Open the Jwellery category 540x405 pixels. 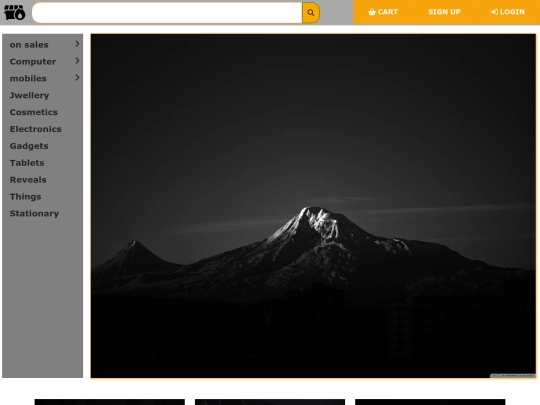pyautogui.click(x=29, y=95)
